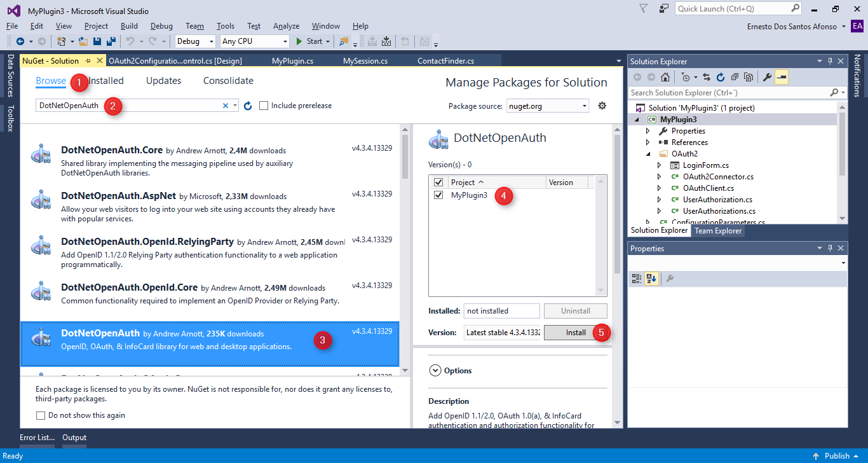The width and height of the screenshot is (868, 463).
Task: Click the Publish button in status bar
Action: [x=837, y=456]
